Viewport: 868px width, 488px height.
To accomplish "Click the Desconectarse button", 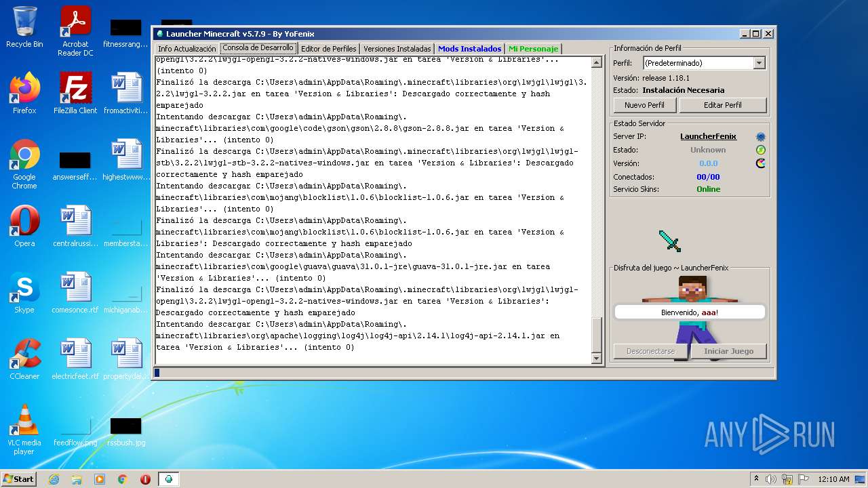I will pos(650,351).
